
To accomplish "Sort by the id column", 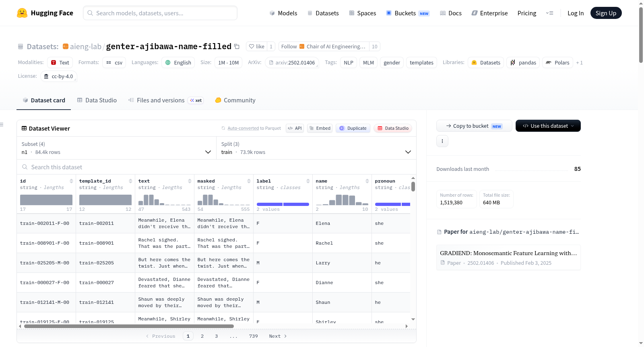I will pos(71,181).
